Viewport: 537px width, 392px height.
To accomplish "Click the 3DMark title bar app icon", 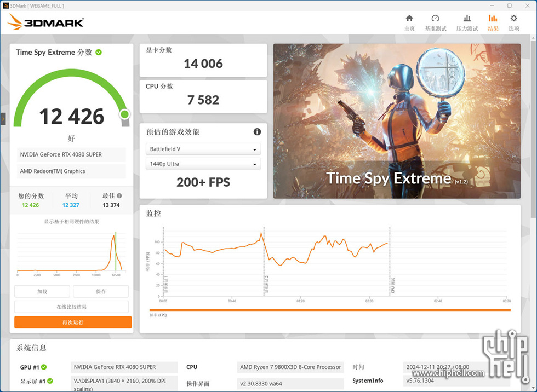I will coord(5,6).
